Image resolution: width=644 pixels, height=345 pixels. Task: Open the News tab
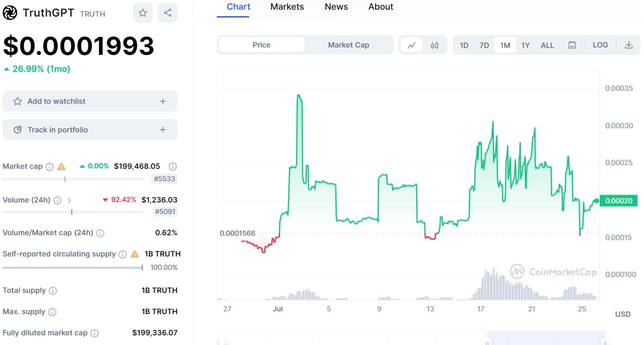click(336, 7)
